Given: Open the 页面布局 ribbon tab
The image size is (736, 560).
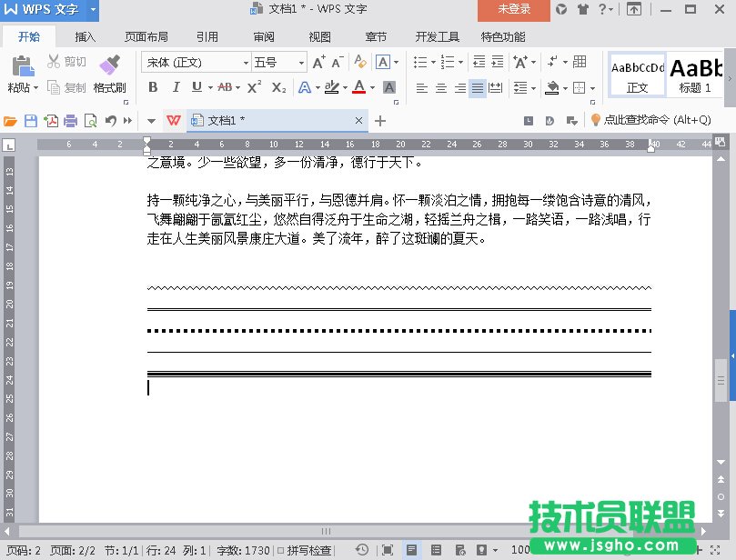Looking at the screenshot, I should [146, 37].
